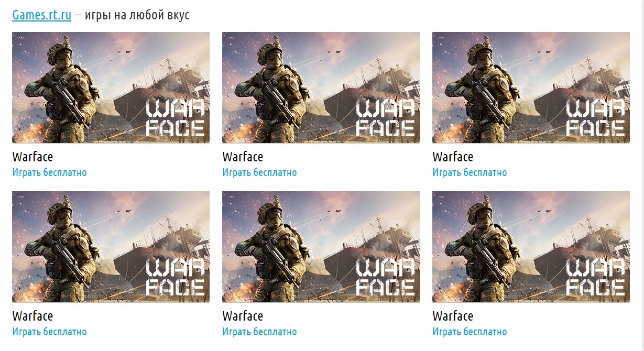The width and height of the screenshot is (644, 351).
Task: Open the Warface banner in second row, left card
Action: coord(111,247)
